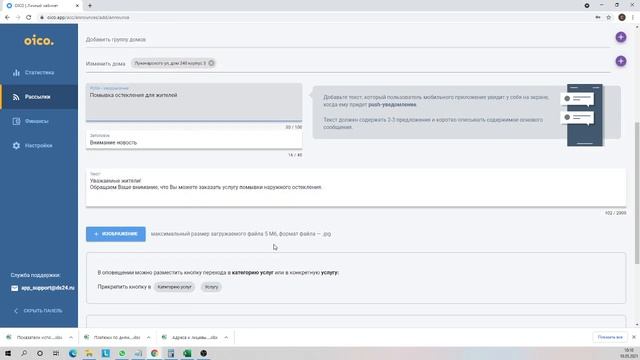
Task: Click the password key icon in address bar
Action: click(598, 18)
